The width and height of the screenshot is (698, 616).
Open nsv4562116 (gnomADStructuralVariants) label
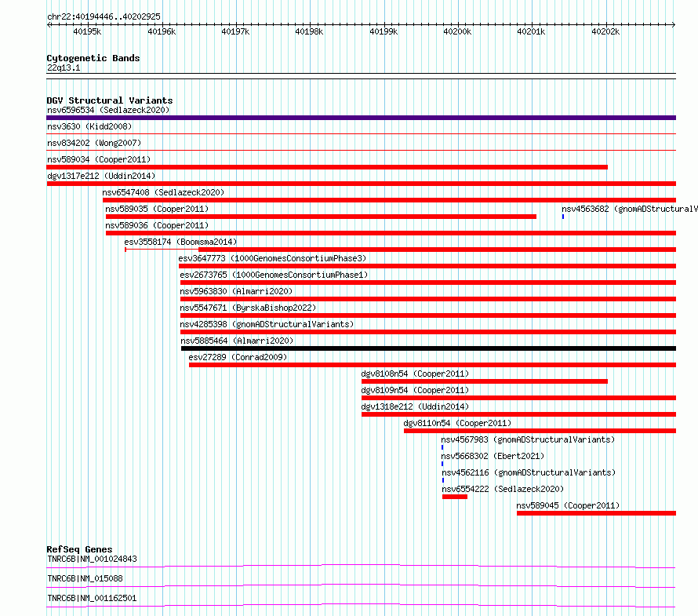click(529, 472)
